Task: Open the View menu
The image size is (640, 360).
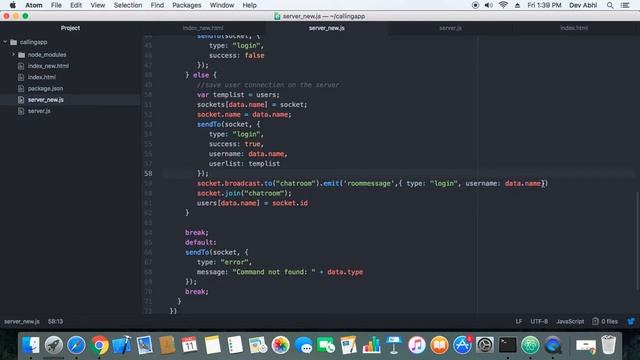Action: pos(98,5)
